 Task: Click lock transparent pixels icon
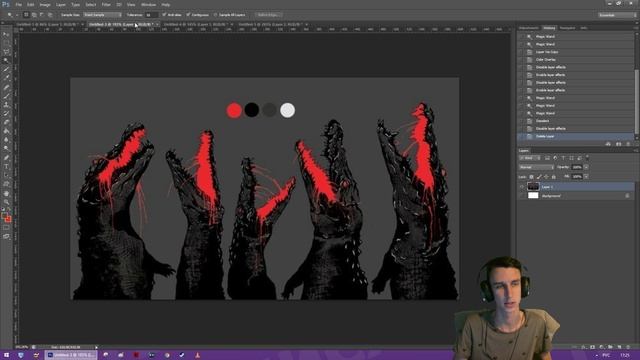pos(531,177)
